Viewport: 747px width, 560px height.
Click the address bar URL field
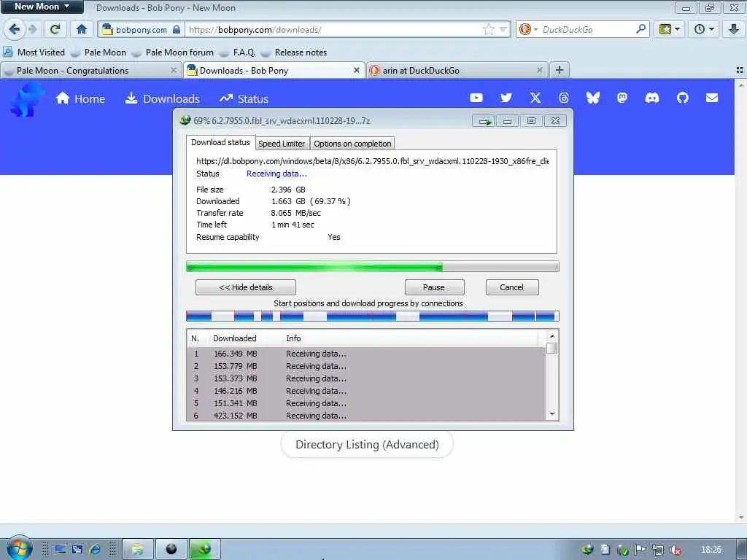(x=333, y=29)
